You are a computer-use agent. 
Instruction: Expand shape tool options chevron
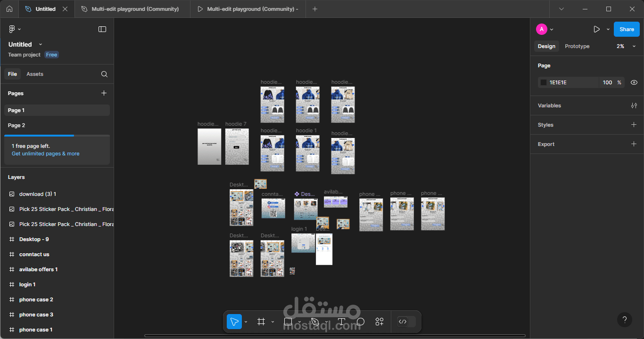299,322
